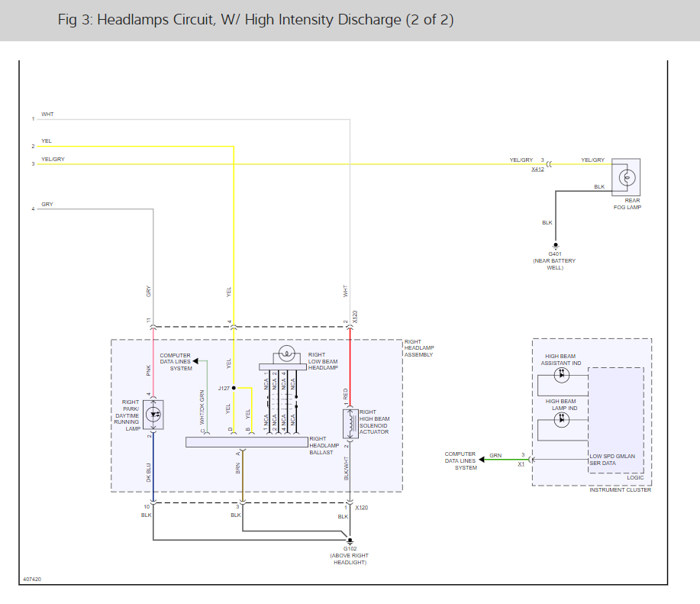
Task: Select the X1 connector label near instrument cluster
Action: (x=521, y=463)
